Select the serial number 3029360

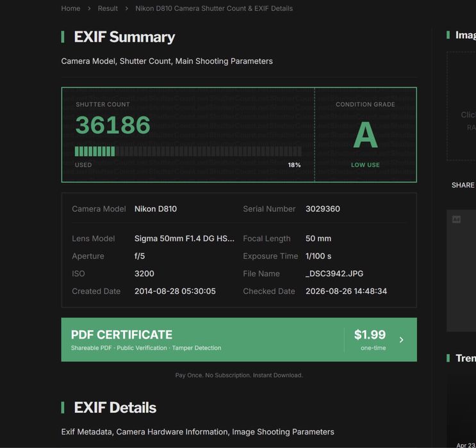(323, 209)
